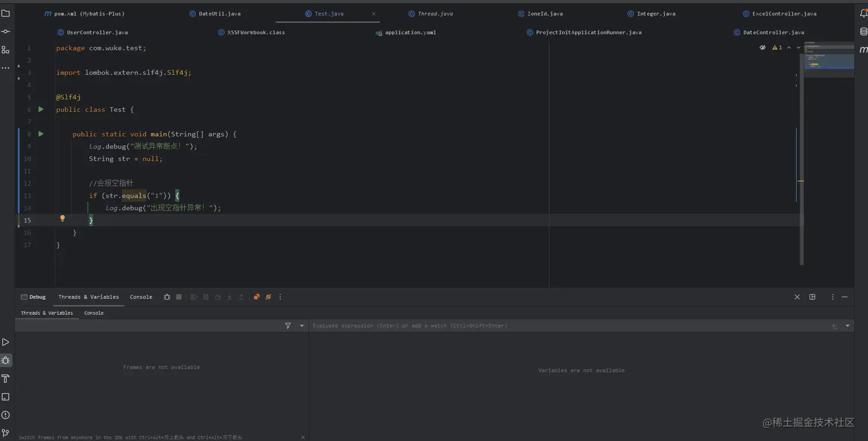Open the XSSFWorkbook.class tab
Screen dimensions: 868x441
click(x=251, y=33)
